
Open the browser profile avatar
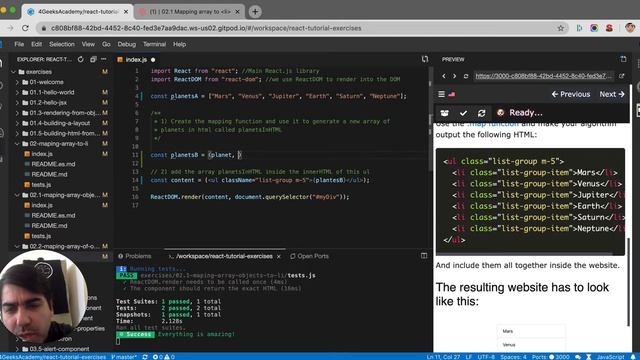pyautogui.click(x=630, y=28)
